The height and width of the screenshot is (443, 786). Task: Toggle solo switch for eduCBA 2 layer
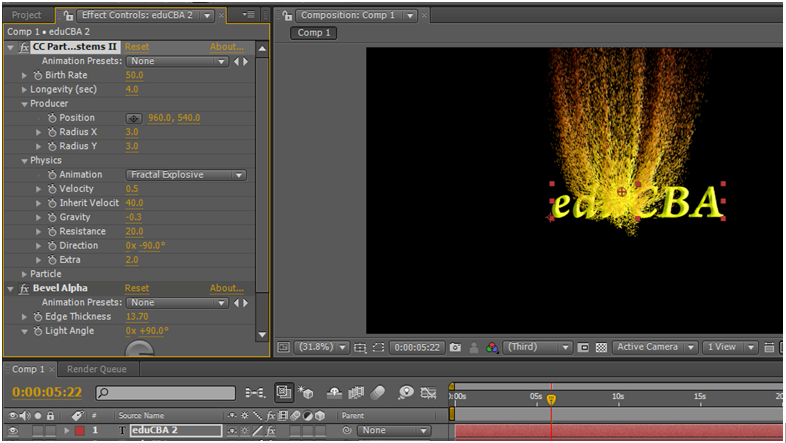[x=38, y=430]
